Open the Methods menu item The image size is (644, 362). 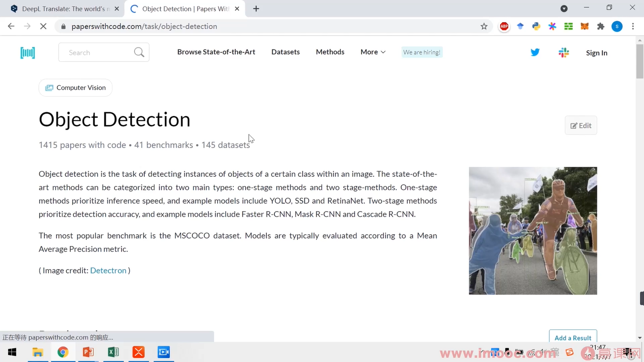click(330, 52)
